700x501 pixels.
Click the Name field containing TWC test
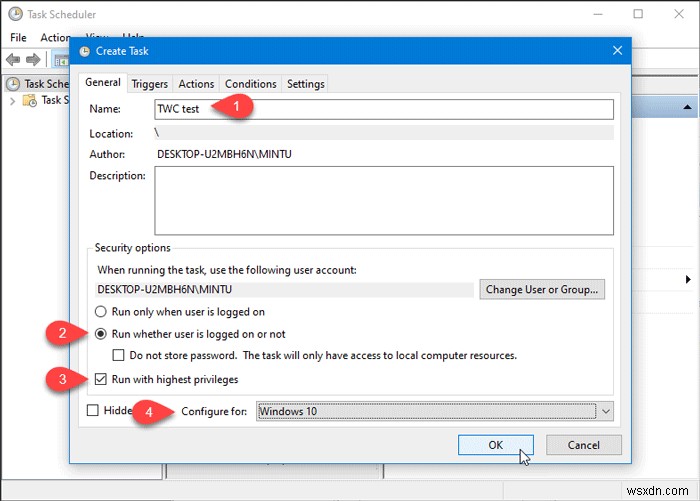384,109
